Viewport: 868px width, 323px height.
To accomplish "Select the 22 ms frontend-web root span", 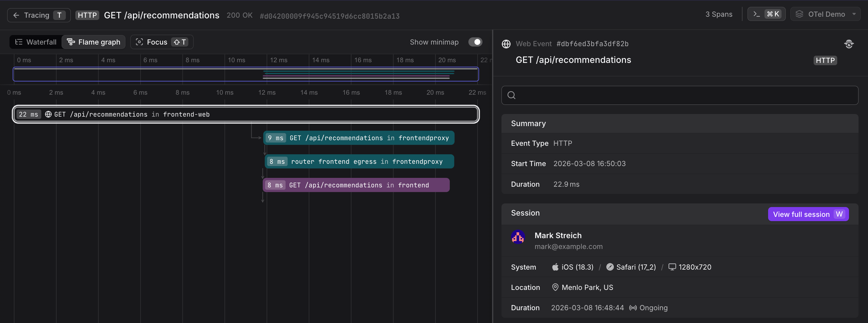I will coord(246,114).
